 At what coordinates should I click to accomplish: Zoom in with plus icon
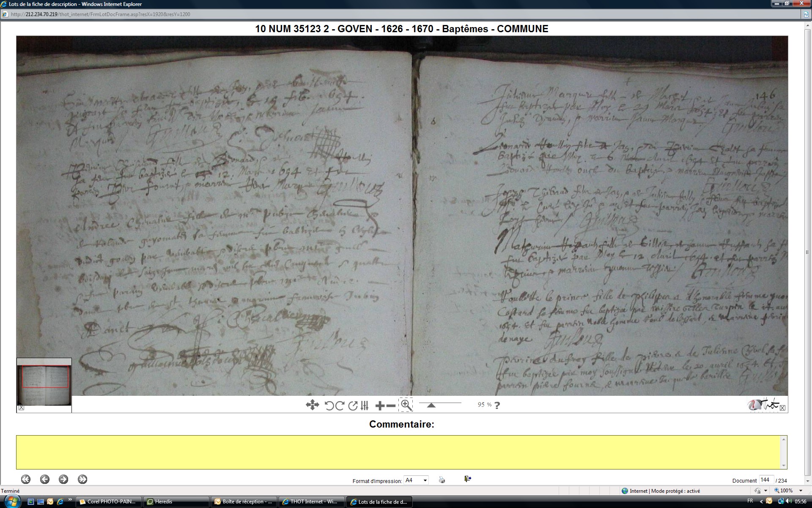click(x=380, y=406)
